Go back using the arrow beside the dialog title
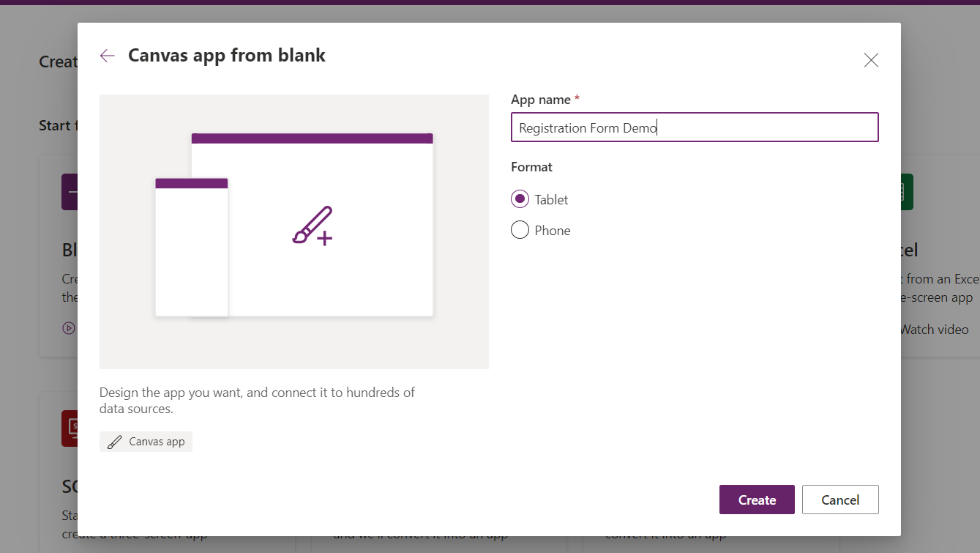 coord(108,56)
